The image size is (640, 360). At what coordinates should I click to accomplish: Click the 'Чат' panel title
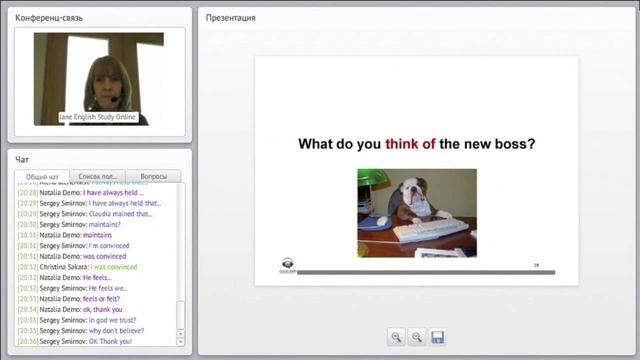click(22, 160)
